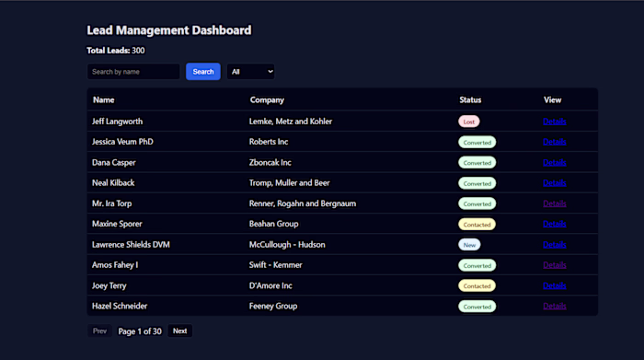This screenshot has height=360, width=644.
Task: Select the name Hazel Schneider
Action: pos(120,307)
